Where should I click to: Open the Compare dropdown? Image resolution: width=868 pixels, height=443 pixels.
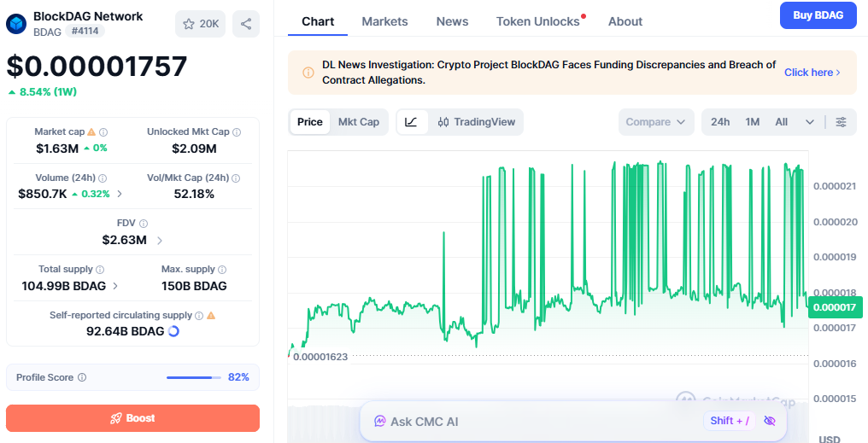656,122
